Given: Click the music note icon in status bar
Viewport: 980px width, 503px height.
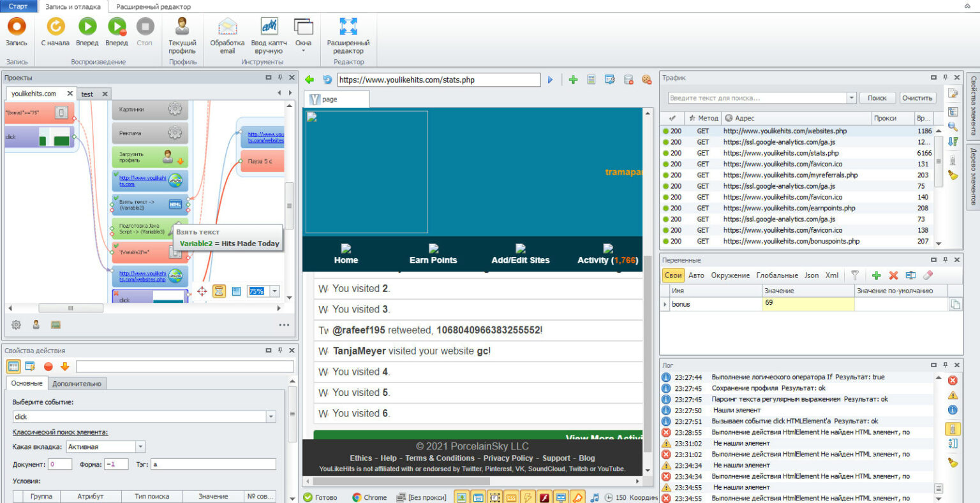Looking at the screenshot, I should click(x=595, y=497).
